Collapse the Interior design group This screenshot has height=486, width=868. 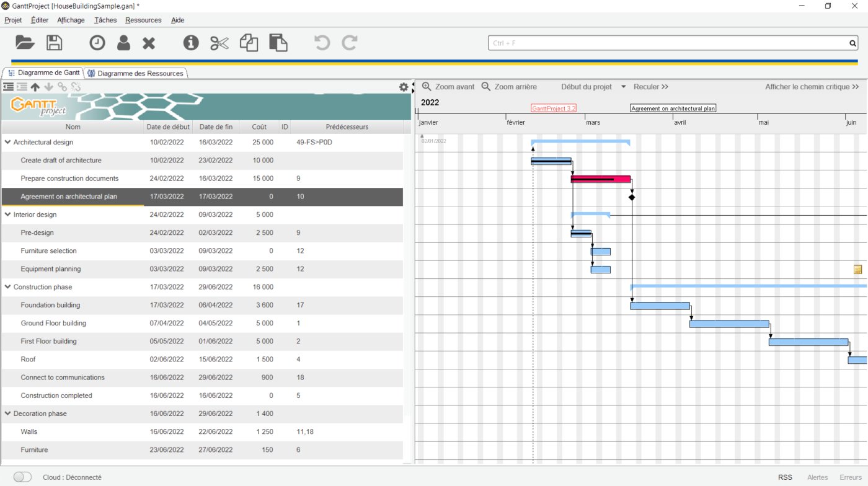8,214
